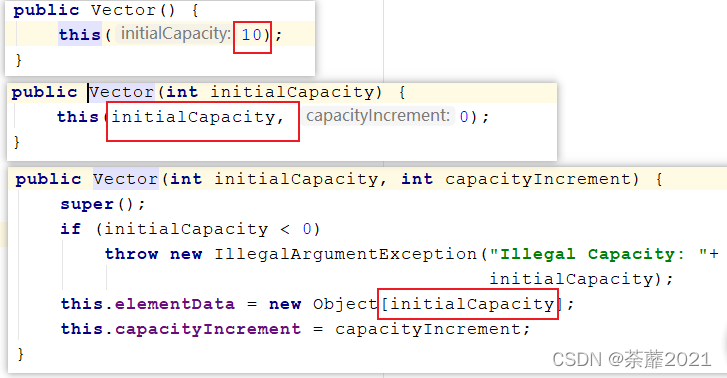Click the 'if' keyword

point(71,229)
